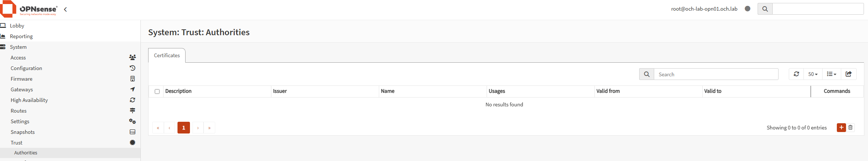This screenshot has height=161, width=868.
Task: Refresh the certificates table
Action: (796, 74)
